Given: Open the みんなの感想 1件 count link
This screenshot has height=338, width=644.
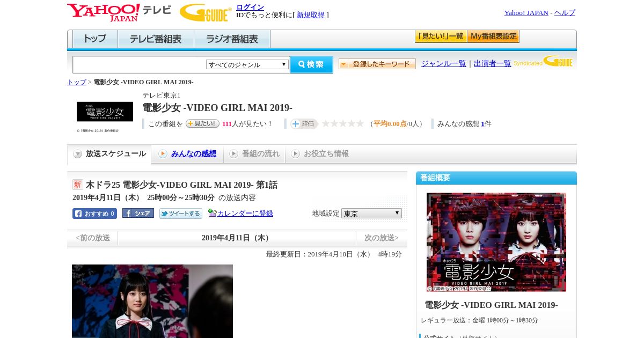Looking at the screenshot, I should [482, 124].
